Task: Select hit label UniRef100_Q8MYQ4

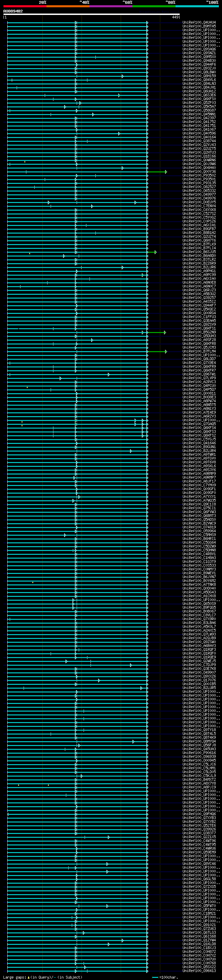Action: (x=199, y=742)
